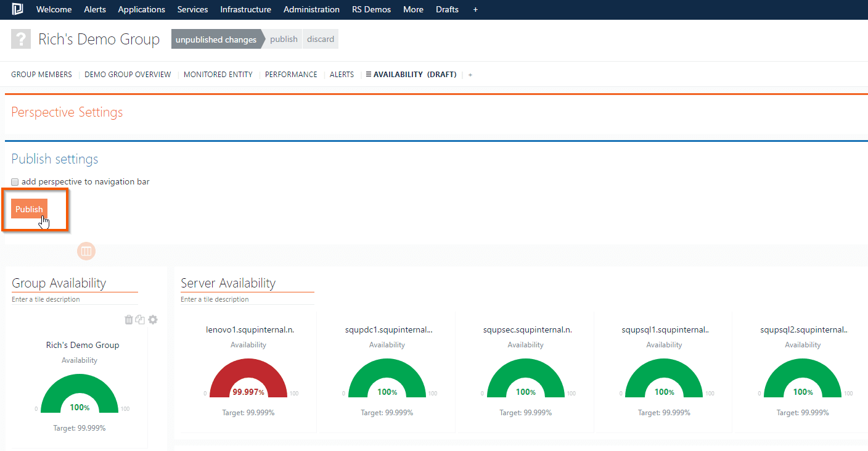Image resolution: width=868 pixels, height=451 pixels.
Task: Open the More menu
Action: pyautogui.click(x=413, y=9)
